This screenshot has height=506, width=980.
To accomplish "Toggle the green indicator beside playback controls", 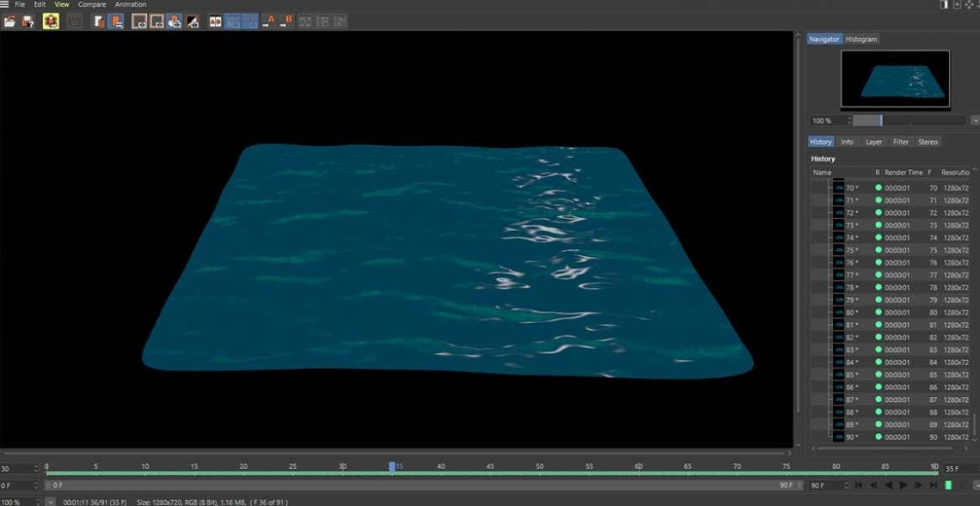I will tap(948, 485).
